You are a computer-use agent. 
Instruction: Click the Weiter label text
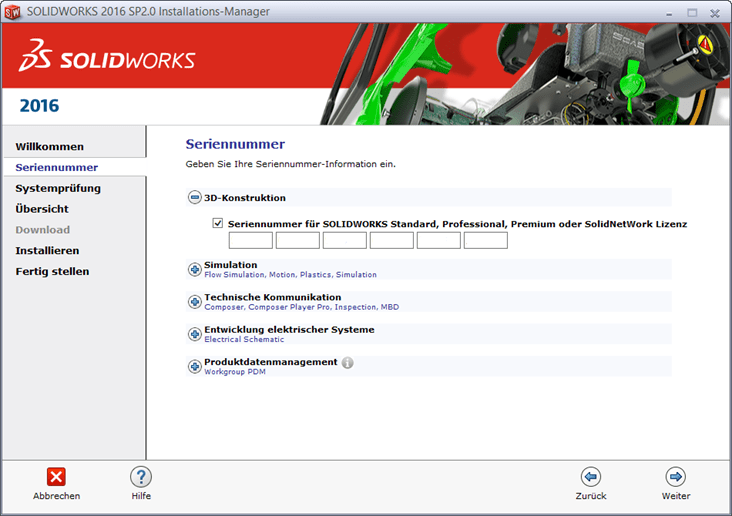[676, 496]
